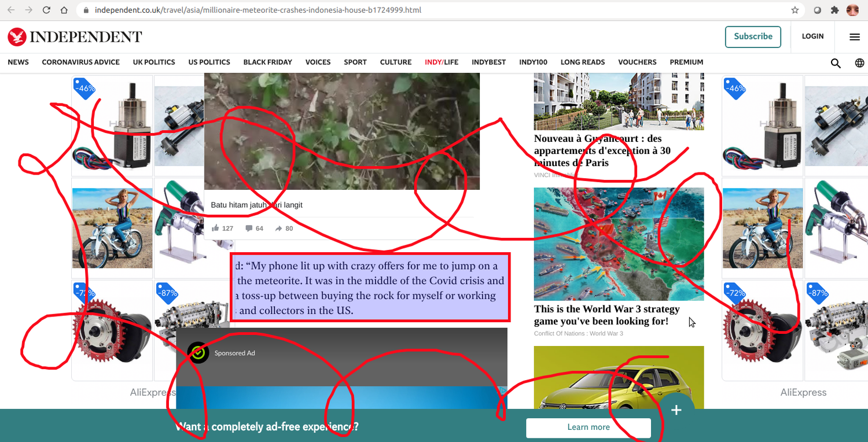This screenshot has width=868, height=442.
Task: Open the red chainring motor ad, left sidebar
Action: click(x=112, y=330)
